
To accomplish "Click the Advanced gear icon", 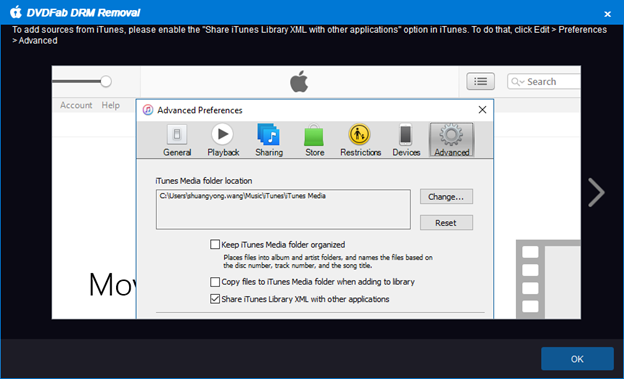I will [x=451, y=135].
